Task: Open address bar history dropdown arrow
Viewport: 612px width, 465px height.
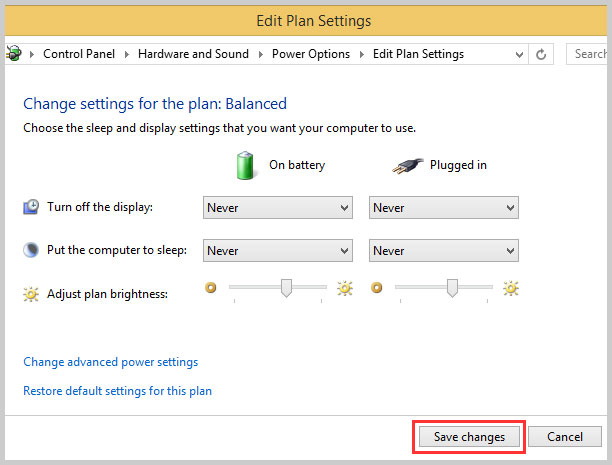Action: click(x=519, y=54)
